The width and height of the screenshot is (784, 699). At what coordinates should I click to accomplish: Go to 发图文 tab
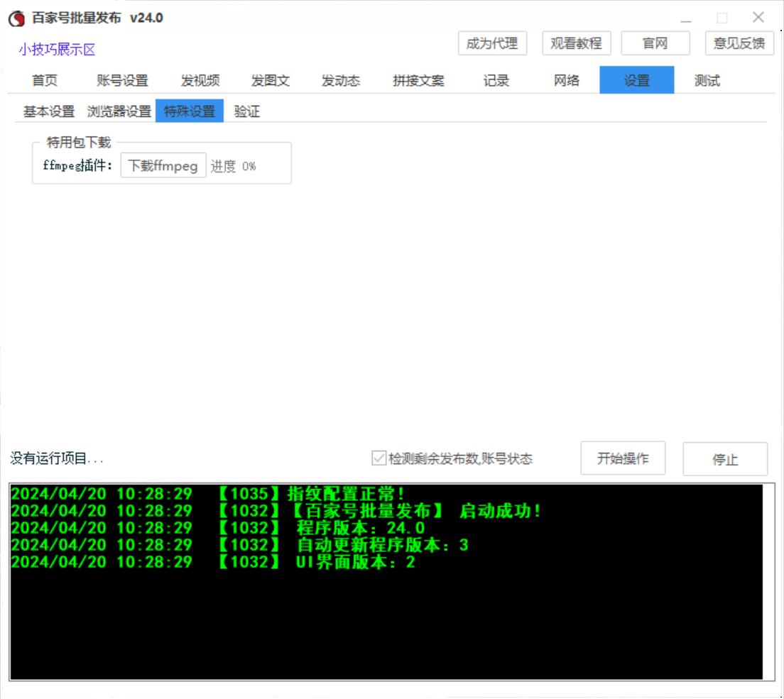point(271,80)
